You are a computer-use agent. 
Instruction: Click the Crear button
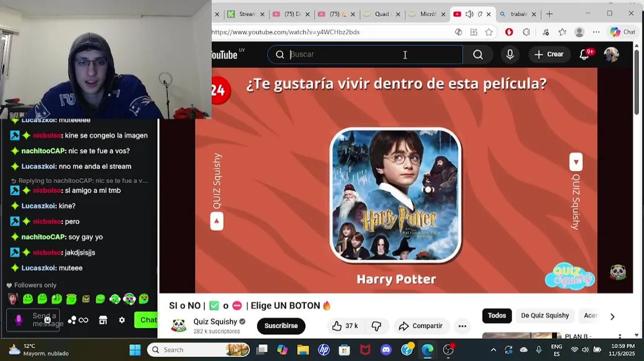click(x=549, y=54)
